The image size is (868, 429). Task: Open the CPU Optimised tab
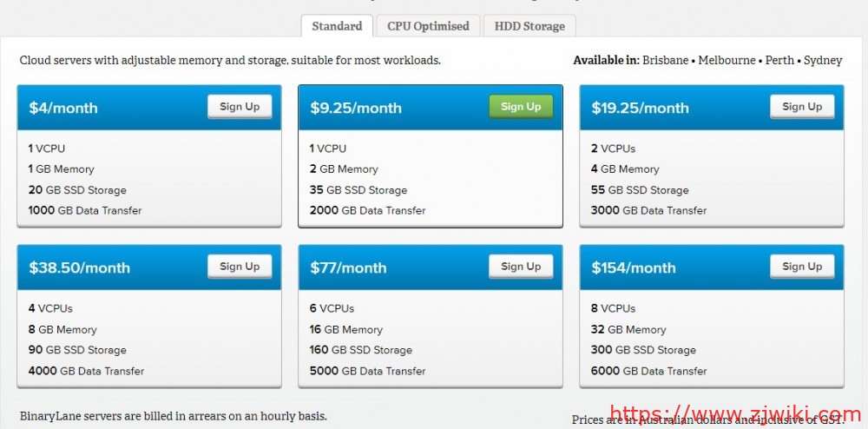click(428, 26)
